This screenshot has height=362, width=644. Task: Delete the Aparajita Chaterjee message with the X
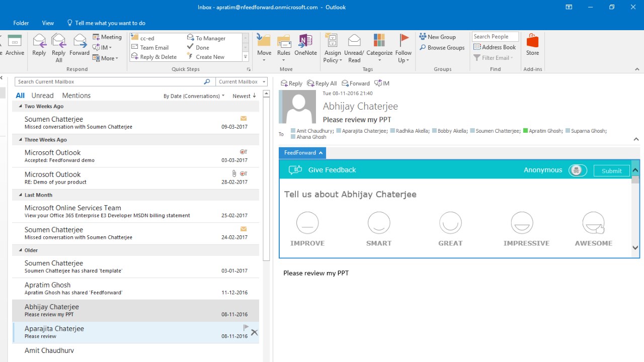coord(254,332)
